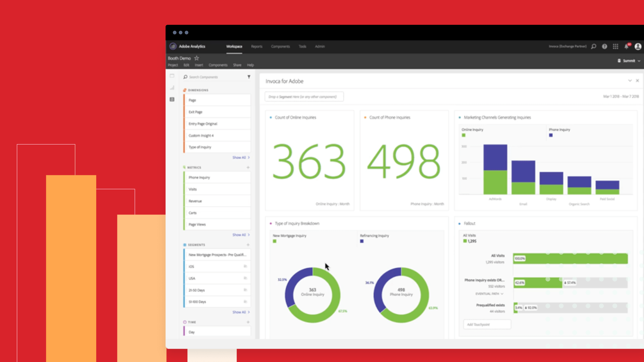644x362 pixels.
Task: Open the apps grid switcher icon
Action: (x=615, y=47)
